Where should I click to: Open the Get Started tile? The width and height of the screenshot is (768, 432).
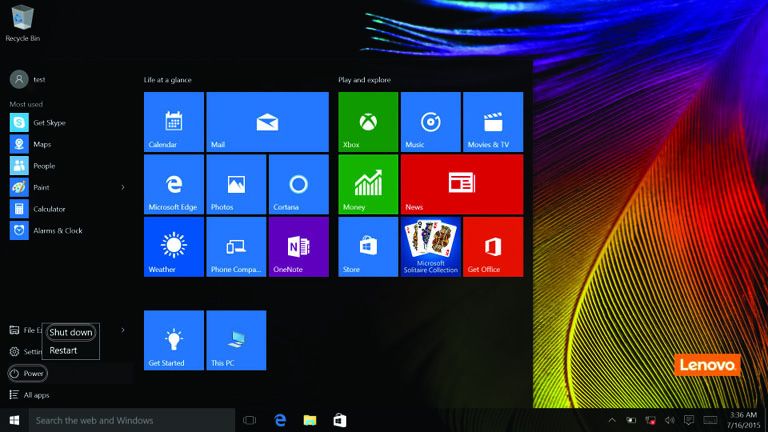(x=174, y=340)
